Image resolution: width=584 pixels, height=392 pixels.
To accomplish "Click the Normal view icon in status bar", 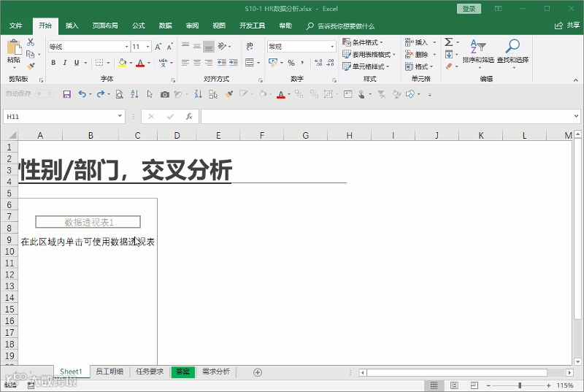I will pyautogui.click(x=434, y=385).
